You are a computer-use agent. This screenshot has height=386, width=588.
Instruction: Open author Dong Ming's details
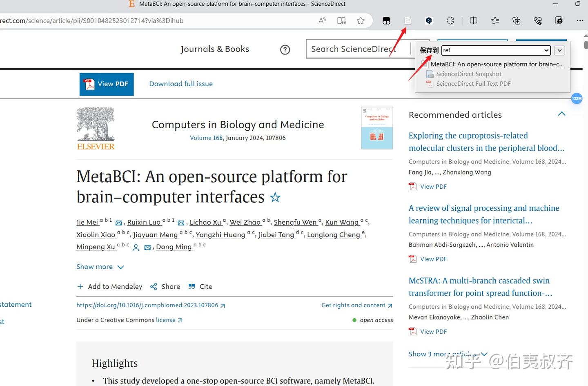174,247
